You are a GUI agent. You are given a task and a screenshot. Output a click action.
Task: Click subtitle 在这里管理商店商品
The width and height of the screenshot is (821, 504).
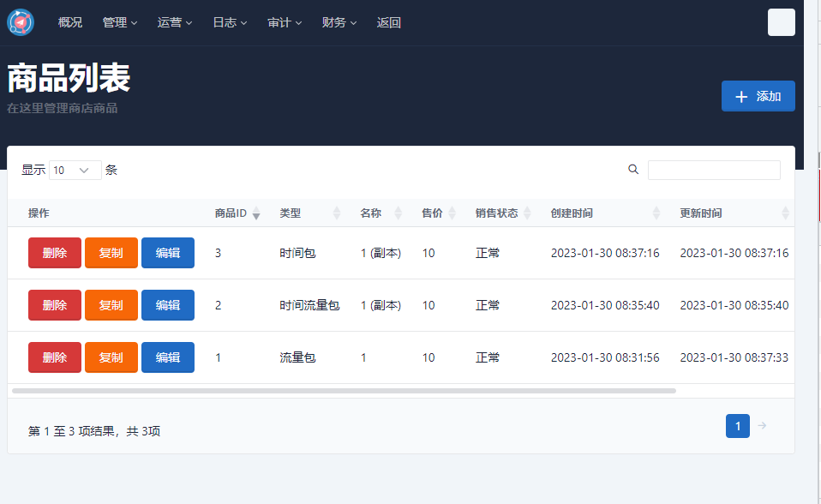point(63,109)
